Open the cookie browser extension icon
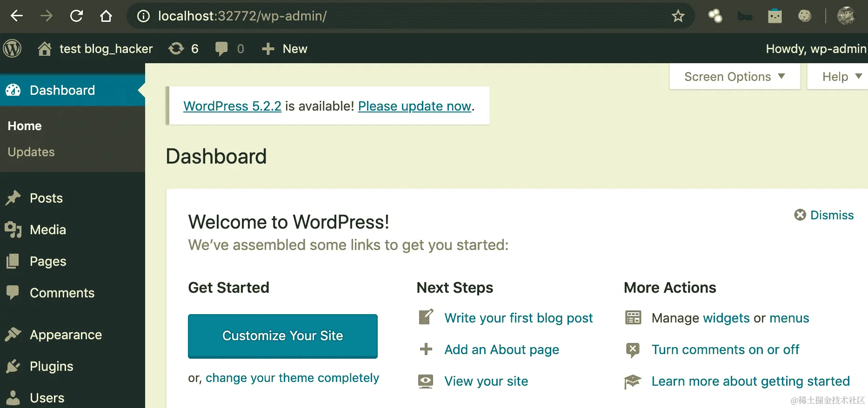868x408 pixels. point(804,16)
